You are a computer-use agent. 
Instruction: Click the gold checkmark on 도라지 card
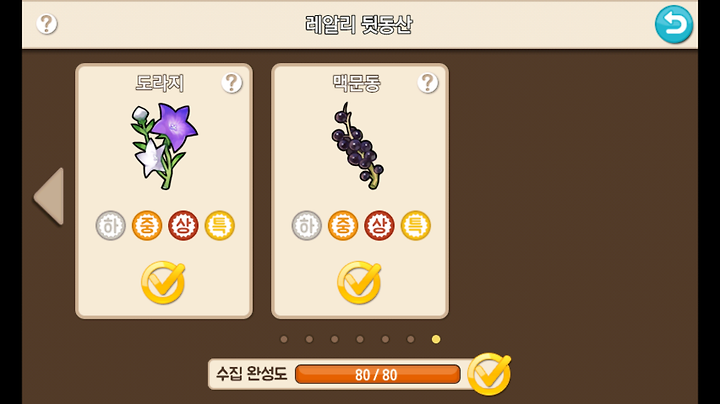[x=163, y=282]
